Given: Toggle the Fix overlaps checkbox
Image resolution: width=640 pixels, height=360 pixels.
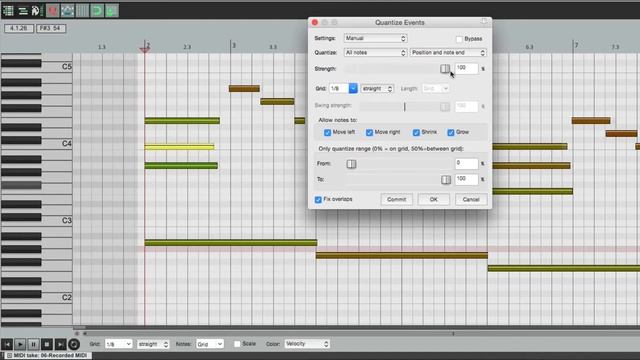Looking at the screenshot, I should [x=318, y=200].
